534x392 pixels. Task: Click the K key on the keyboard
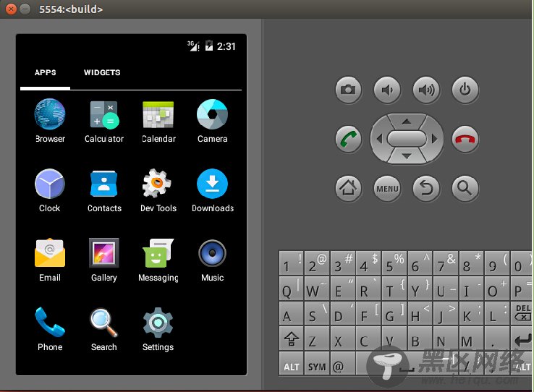(471, 313)
